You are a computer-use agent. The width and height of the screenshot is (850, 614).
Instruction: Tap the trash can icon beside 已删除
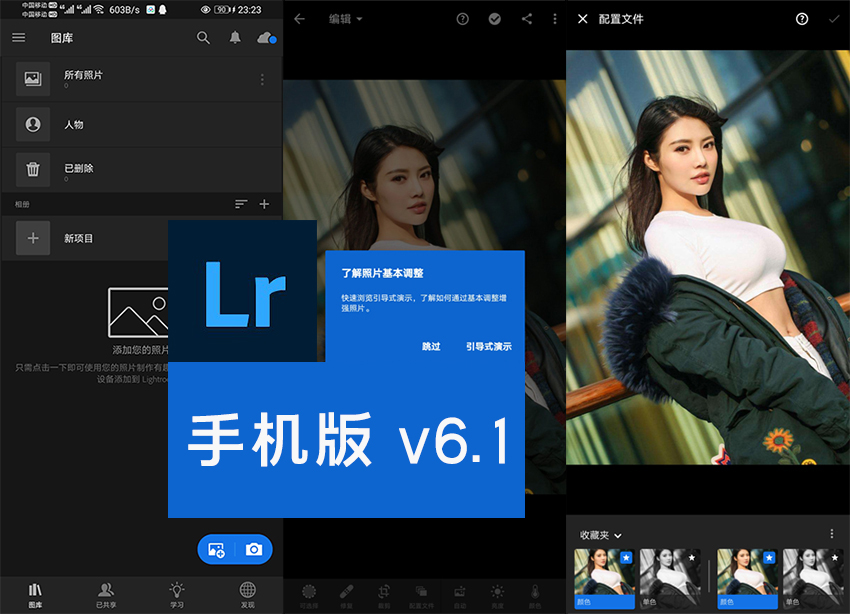[33, 169]
